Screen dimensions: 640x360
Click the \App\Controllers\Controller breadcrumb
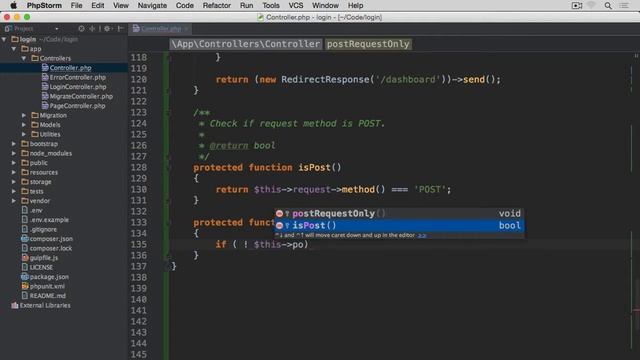[245, 44]
